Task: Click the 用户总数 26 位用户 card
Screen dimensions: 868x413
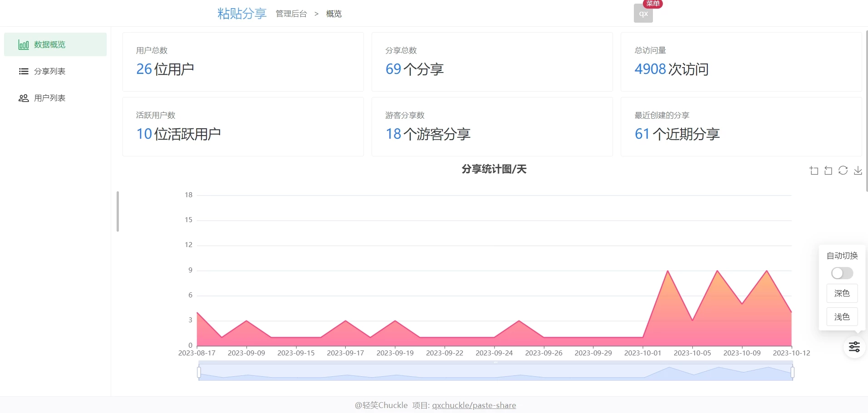Action: pyautogui.click(x=243, y=62)
